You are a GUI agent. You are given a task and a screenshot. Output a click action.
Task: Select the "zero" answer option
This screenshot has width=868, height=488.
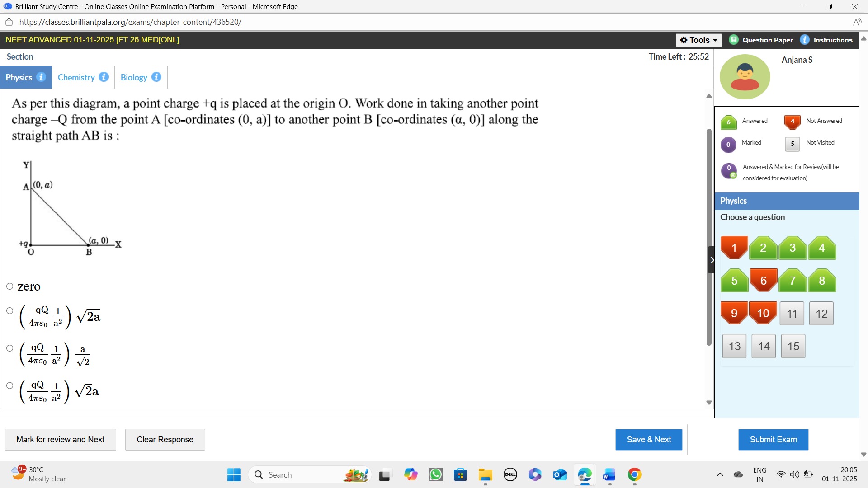pos(10,286)
